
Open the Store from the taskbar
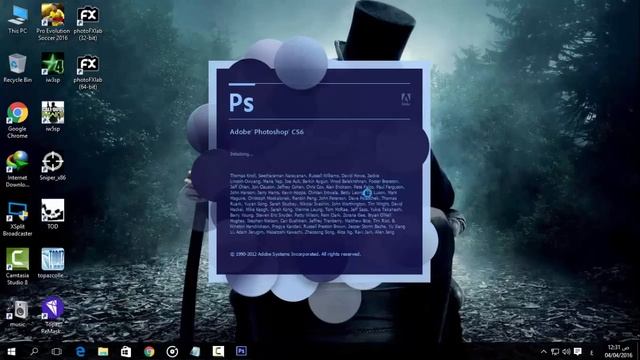126,351
